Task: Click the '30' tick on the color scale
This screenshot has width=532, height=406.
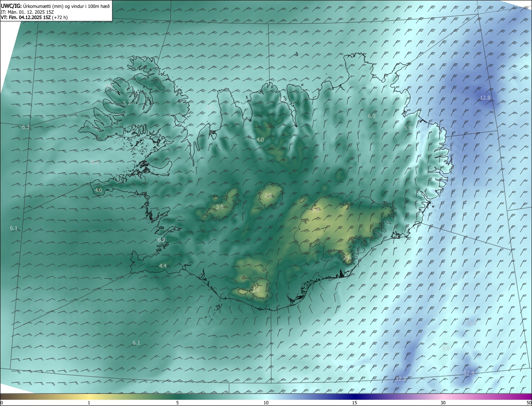Action: coord(443,403)
